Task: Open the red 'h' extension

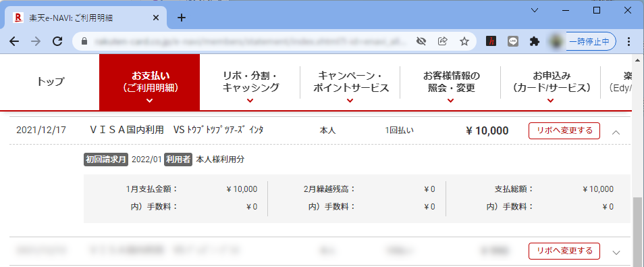Action: coord(491,41)
